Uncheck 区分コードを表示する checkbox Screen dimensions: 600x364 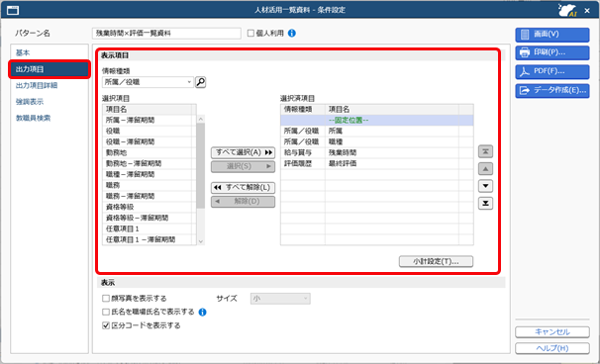(106, 325)
